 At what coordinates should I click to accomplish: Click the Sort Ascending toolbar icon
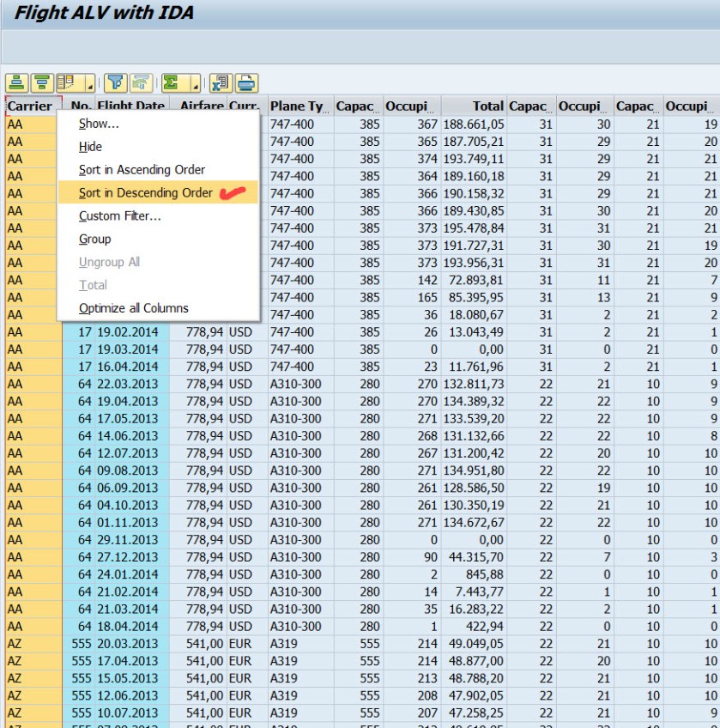16,82
